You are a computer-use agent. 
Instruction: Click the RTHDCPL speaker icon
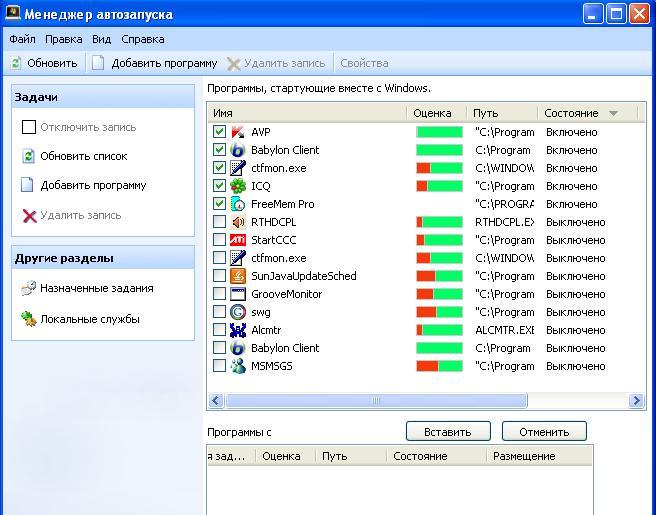[238, 222]
